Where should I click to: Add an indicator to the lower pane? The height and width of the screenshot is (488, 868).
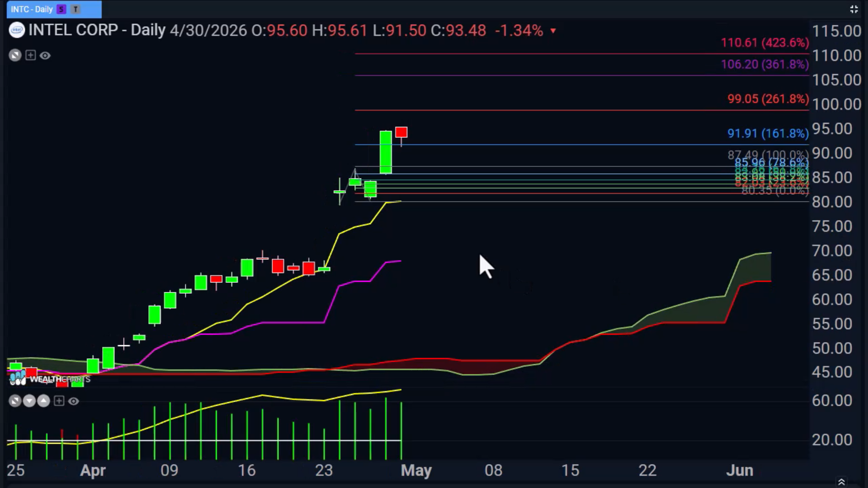pyautogui.click(x=59, y=401)
